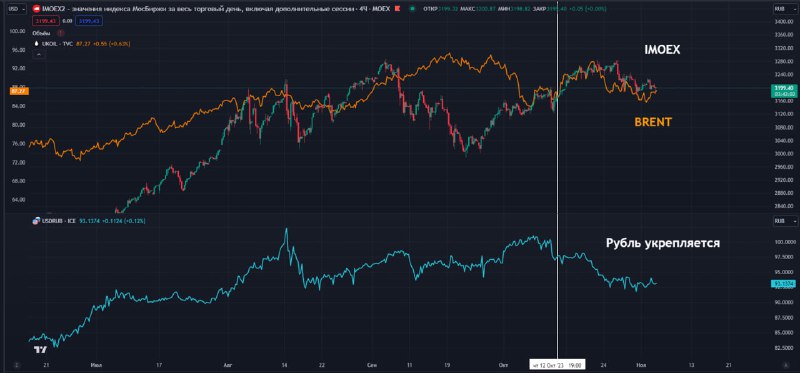Click the green market status dot
Image resolution: width=800 pixels, height=373 pixels.
[412, 9]
